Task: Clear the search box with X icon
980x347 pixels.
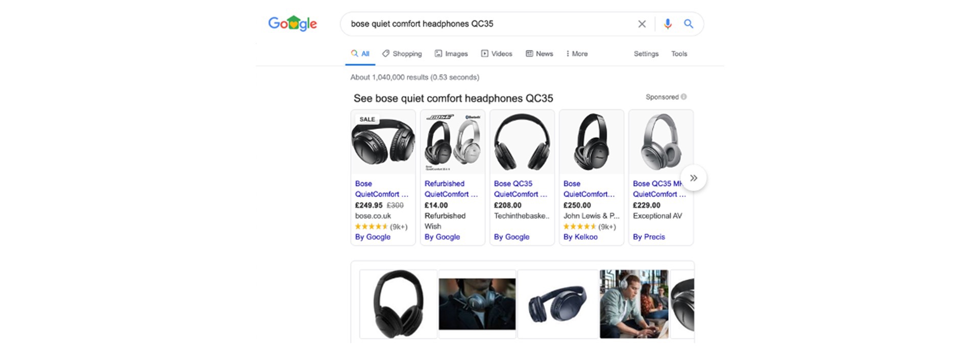Action: (642, 24)
